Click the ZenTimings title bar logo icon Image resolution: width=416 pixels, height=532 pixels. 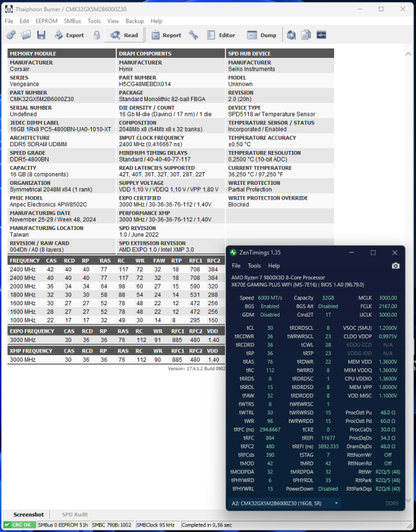coord(233,253)
